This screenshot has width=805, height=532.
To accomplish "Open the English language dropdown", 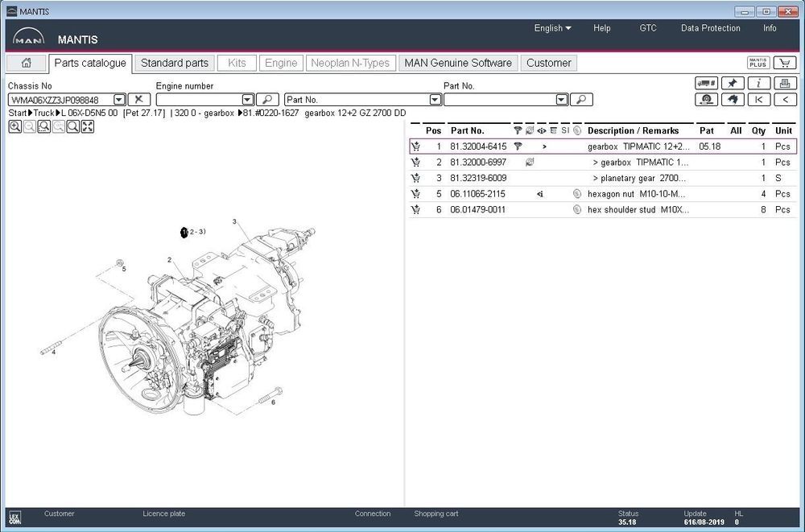I will [552, 28].
